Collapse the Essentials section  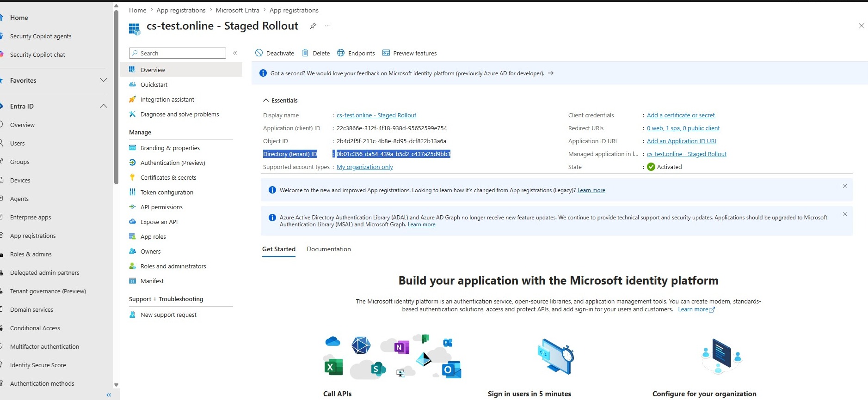266,100
